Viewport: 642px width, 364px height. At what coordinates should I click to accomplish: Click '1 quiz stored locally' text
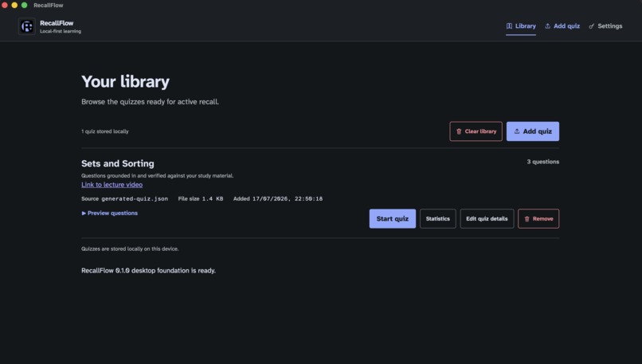pyautogui.click(x=105, y=131)
